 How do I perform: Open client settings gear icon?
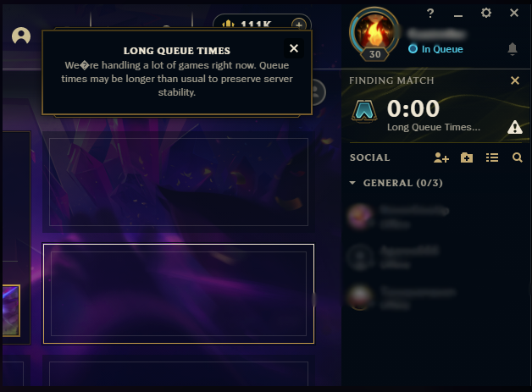click(486, 13)
